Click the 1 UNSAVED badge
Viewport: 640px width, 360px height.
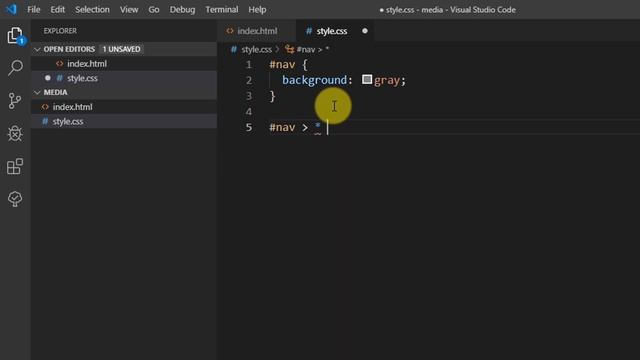click(x=121, y=49)
